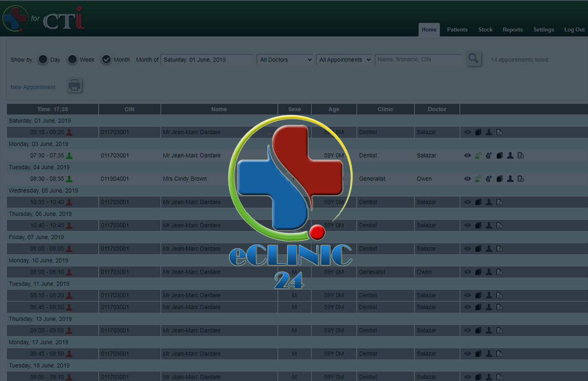Click the CIN column header

point(130,109)
